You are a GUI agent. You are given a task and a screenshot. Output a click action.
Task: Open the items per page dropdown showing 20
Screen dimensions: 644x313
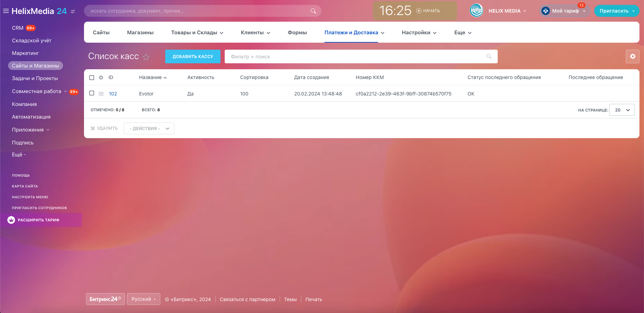622,110
